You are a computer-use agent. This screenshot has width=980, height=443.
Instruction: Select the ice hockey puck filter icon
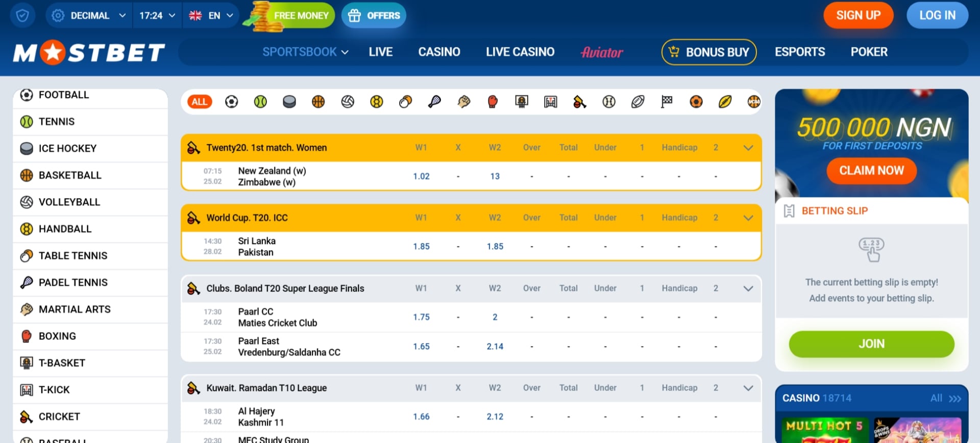pos(289,102)
